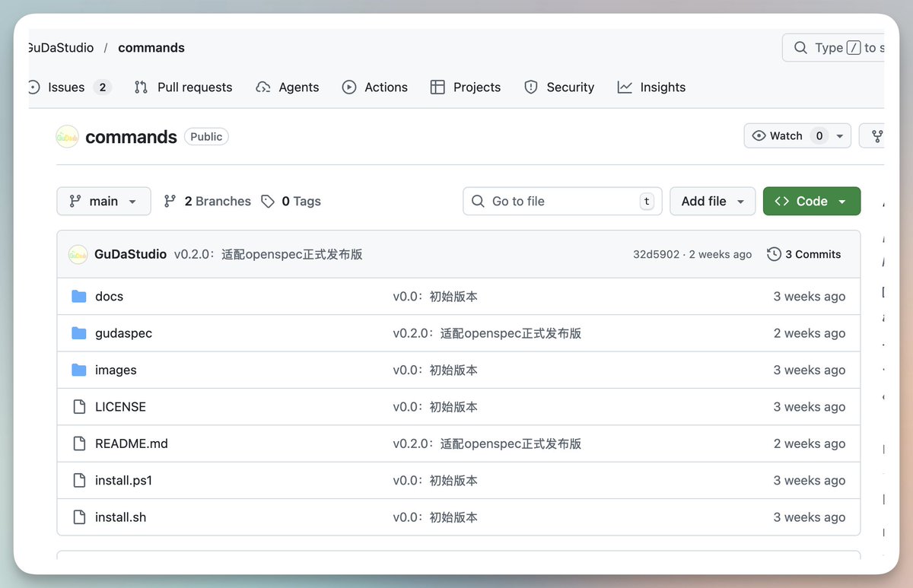The width and height of the screenshot is (913, 588).
Task: Switch to the Security tab
Action: tap(559, 87)
